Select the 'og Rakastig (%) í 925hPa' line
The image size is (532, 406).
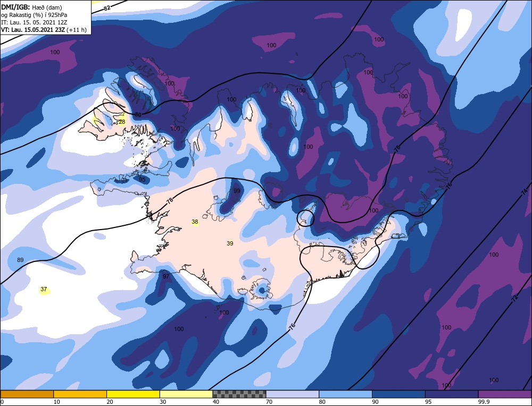coord(34,15)
